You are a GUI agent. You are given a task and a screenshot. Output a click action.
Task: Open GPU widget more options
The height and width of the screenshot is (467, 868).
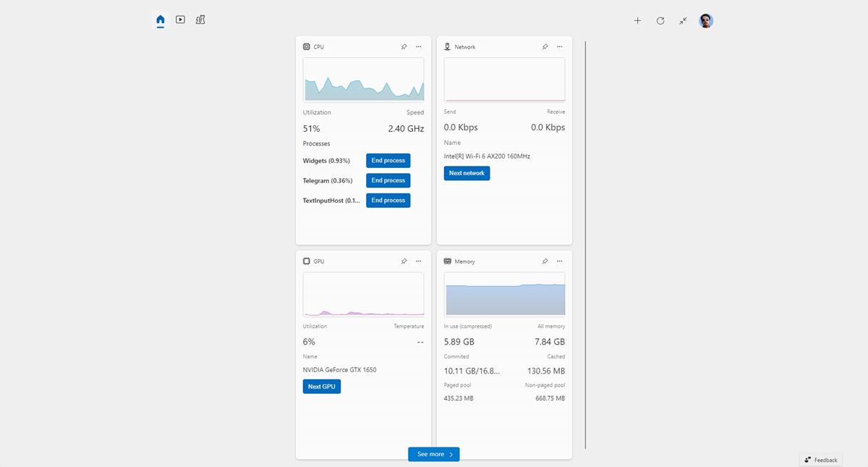click(419, 261)
